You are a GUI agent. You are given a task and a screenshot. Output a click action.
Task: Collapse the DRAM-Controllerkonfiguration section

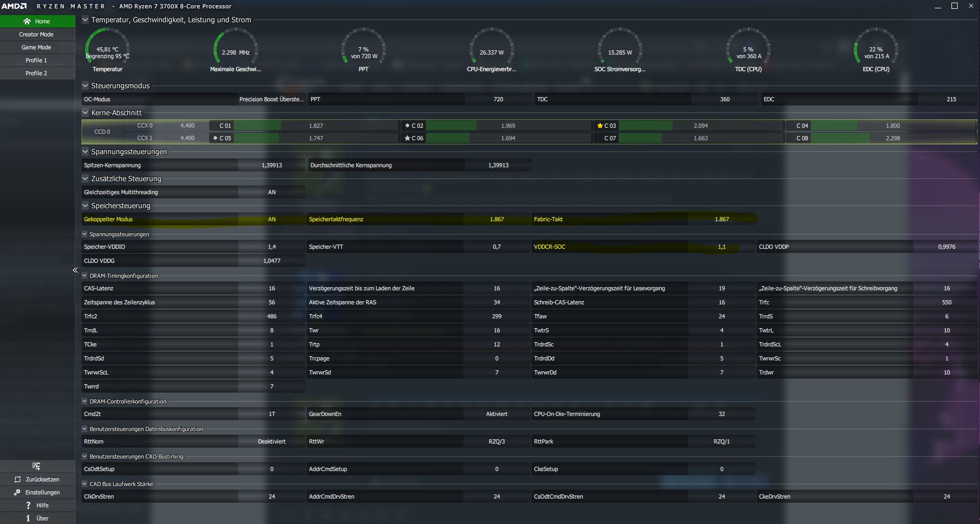(85, 401)
